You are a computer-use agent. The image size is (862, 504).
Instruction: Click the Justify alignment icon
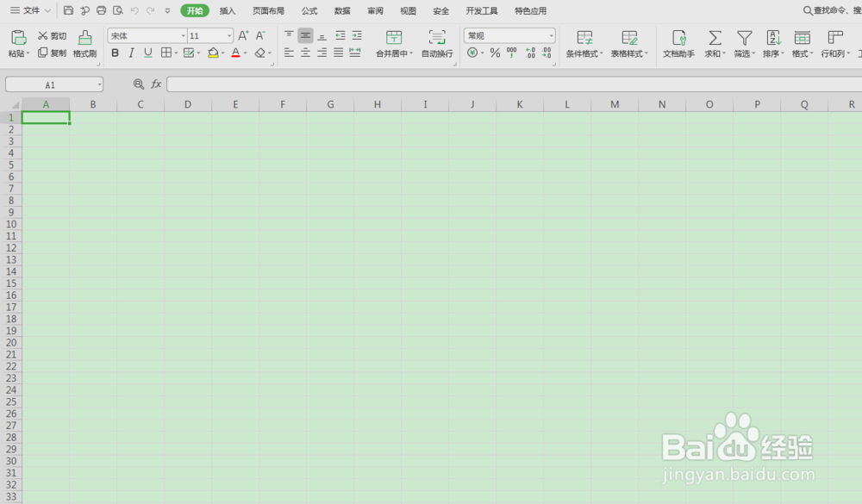click(339, 53)
